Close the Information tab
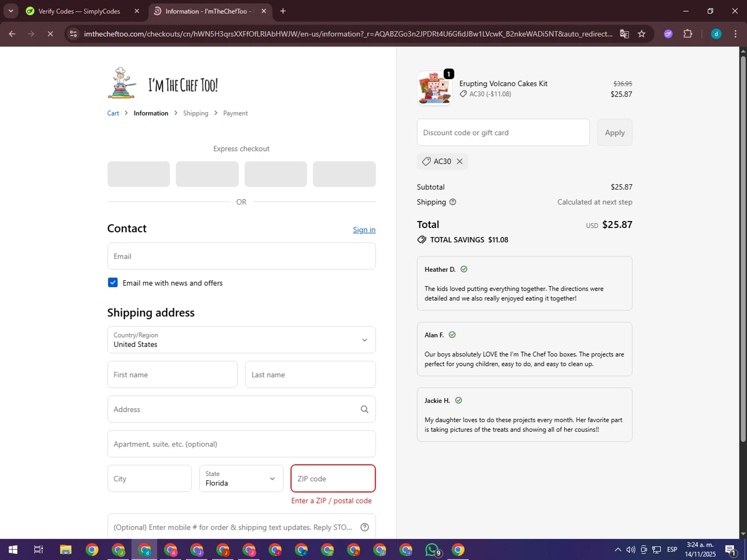747x560 pixels. [264, 11]
